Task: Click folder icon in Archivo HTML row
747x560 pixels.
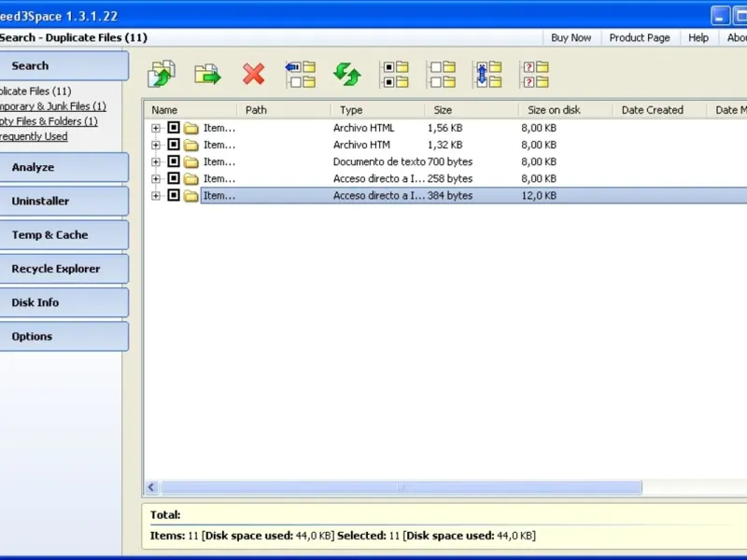Action: tap(191, 128)
